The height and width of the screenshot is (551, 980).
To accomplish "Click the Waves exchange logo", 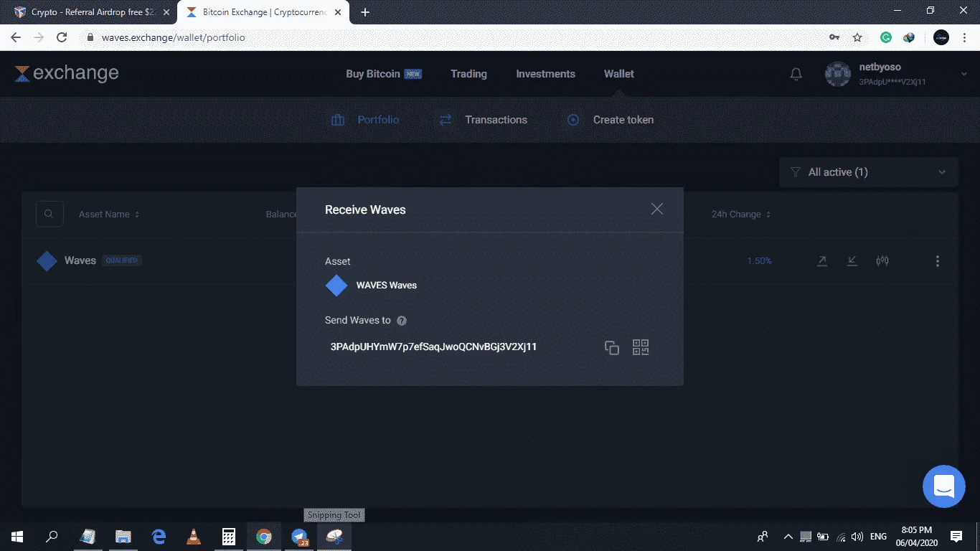I will [x=67, y=73].
